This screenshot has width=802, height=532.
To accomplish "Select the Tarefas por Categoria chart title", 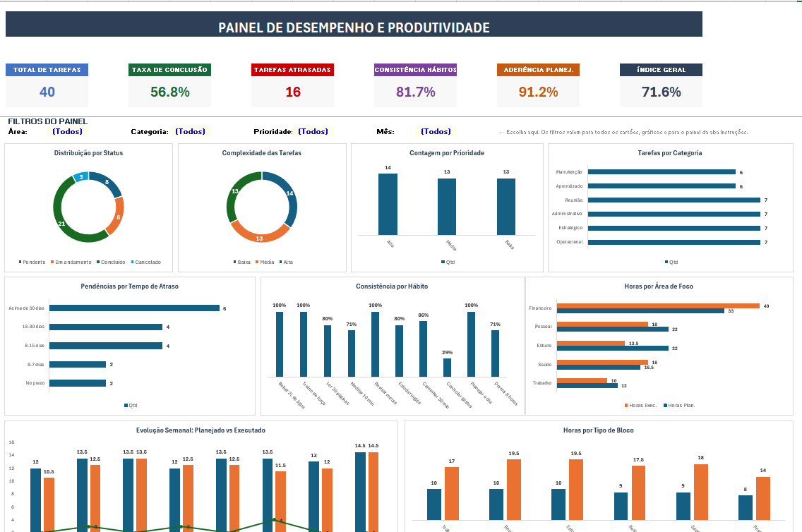I will tap(669, 153).
